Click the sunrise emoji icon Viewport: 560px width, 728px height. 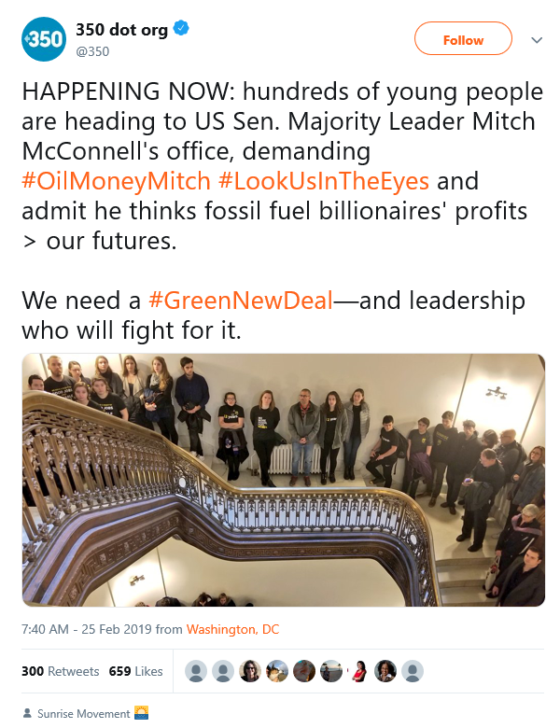coord(142,713)
